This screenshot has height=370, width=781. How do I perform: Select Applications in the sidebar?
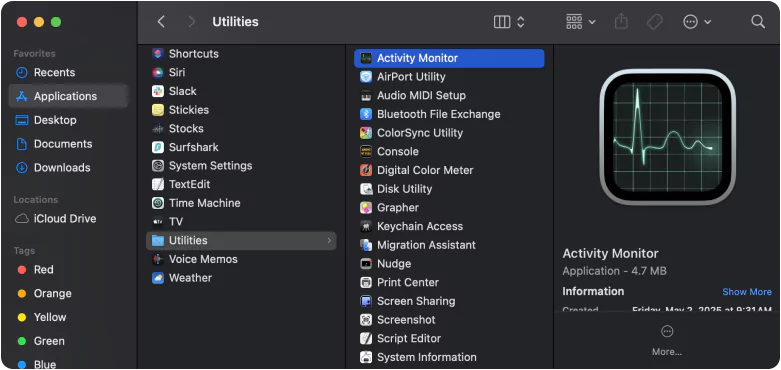(68, 96)
